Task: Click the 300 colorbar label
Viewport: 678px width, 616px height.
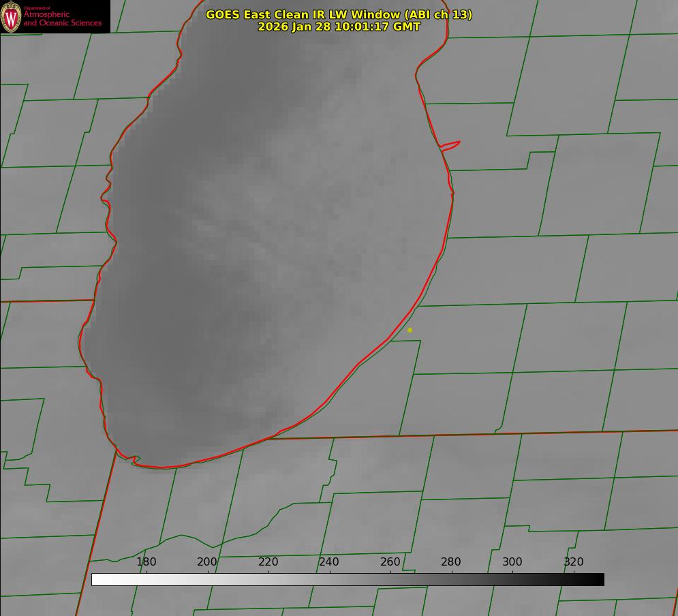Action: (512, 561)
